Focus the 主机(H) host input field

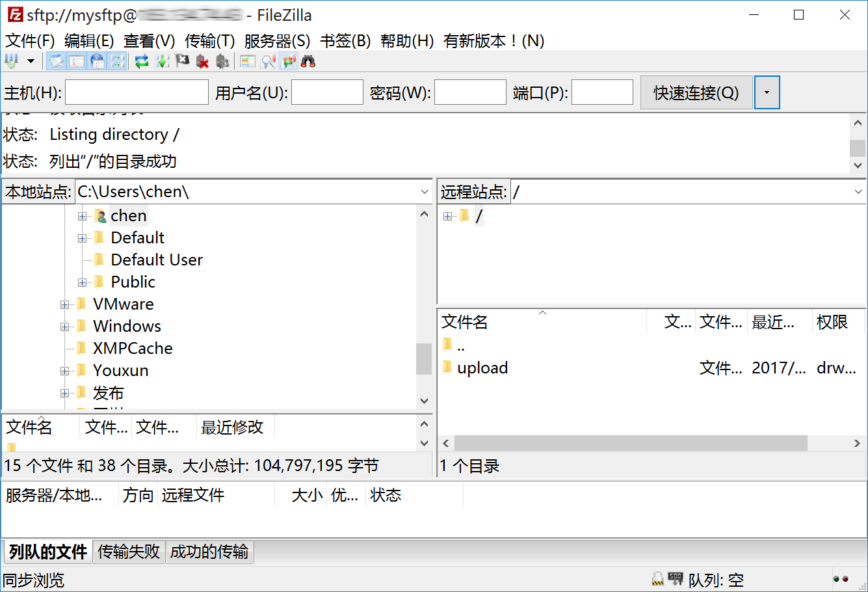[x=137, y=92]
